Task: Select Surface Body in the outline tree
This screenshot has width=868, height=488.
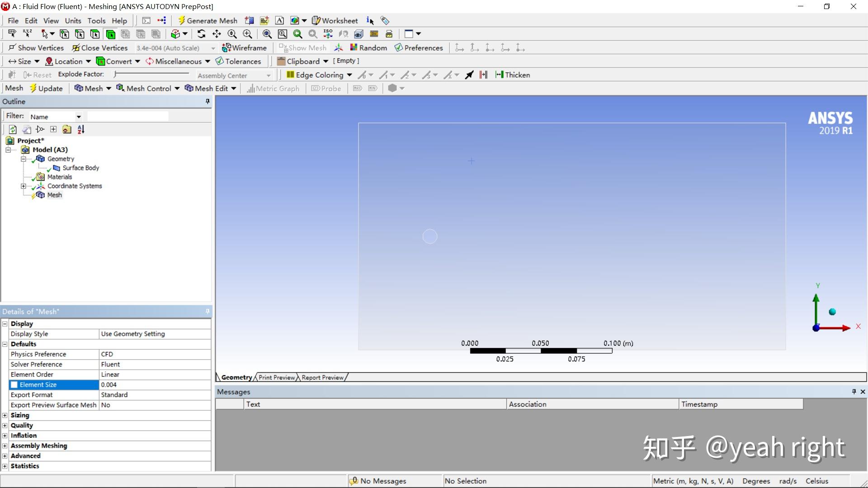Action: click(80, 168)
